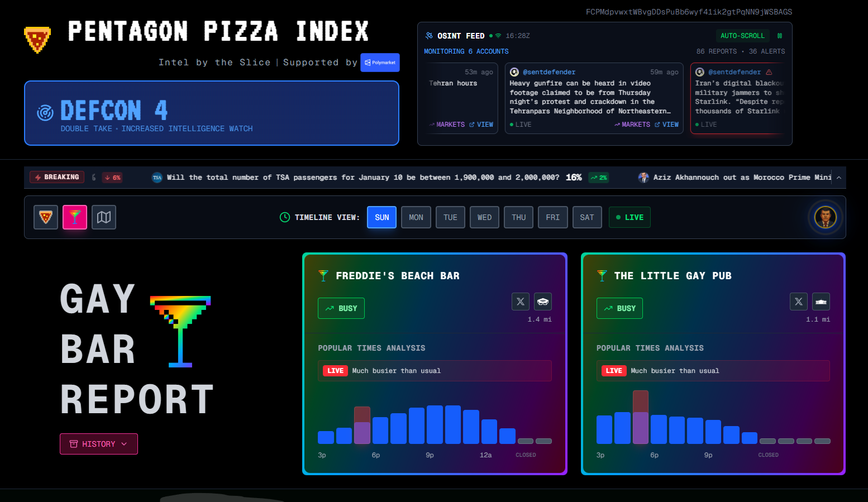Viewport: 868px width, 502px height.
Task: Click the large rainbow cocktail glass graphic
Action: [x=180, y=331]
